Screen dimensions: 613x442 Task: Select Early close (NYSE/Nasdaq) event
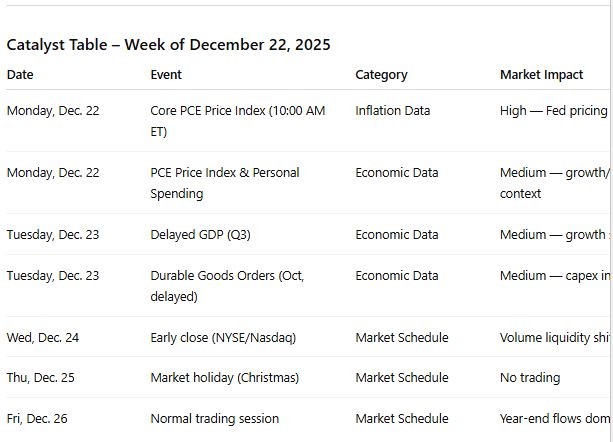[223, 338]
